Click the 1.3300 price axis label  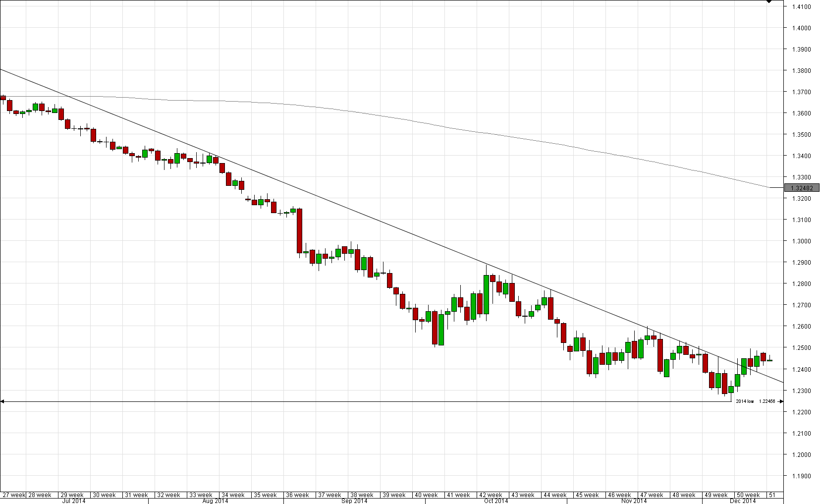tap(801, 177)
